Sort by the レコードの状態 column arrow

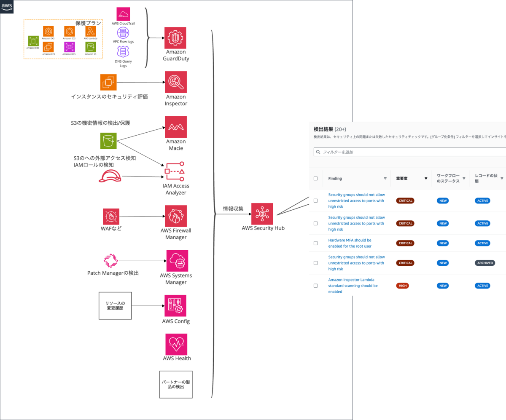click(502, 178)
